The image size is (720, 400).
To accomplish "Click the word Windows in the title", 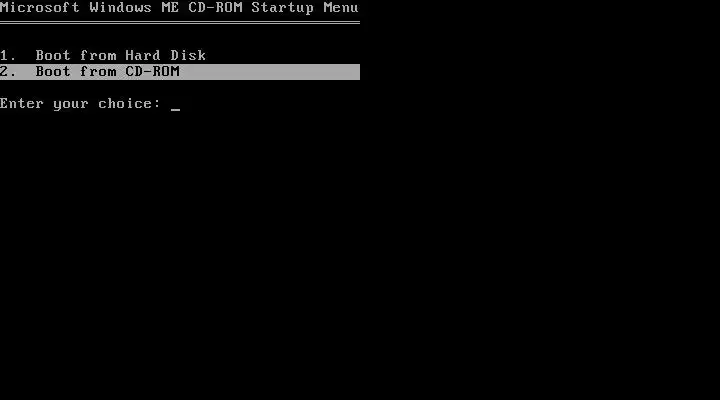I will click(120, 7).
